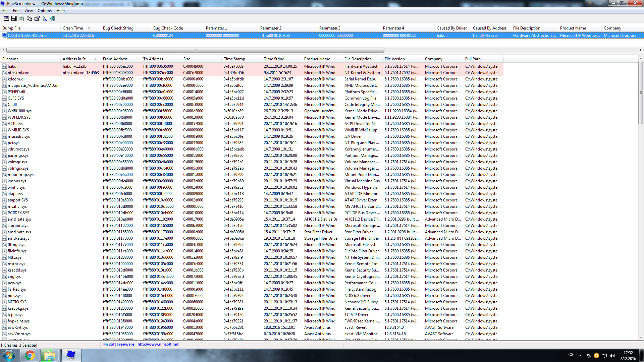Open Advanced Options toolbar icon
The width and height of the screenshot is (644, 362).
coord(6,19)
